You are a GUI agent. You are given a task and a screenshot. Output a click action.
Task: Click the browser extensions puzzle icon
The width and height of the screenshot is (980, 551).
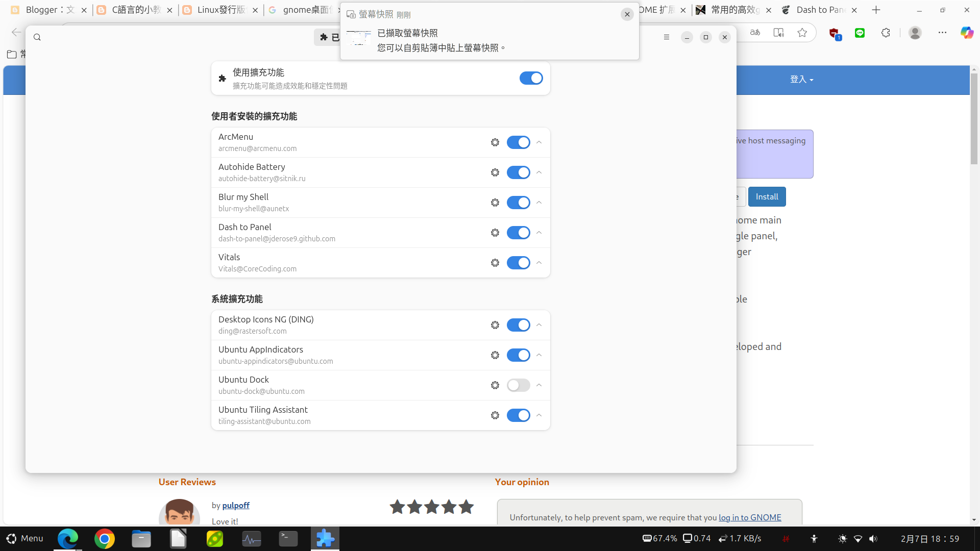[886, 33]
